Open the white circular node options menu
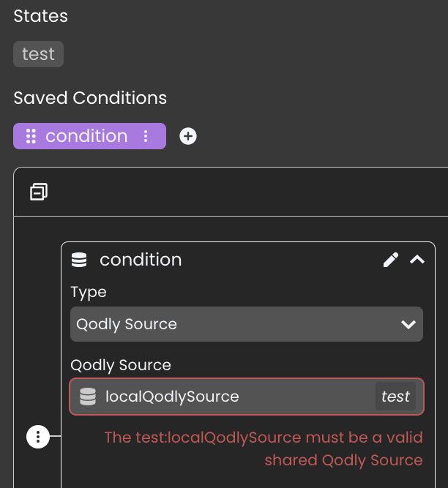This screenshot has width=448, height=488. 38,437
